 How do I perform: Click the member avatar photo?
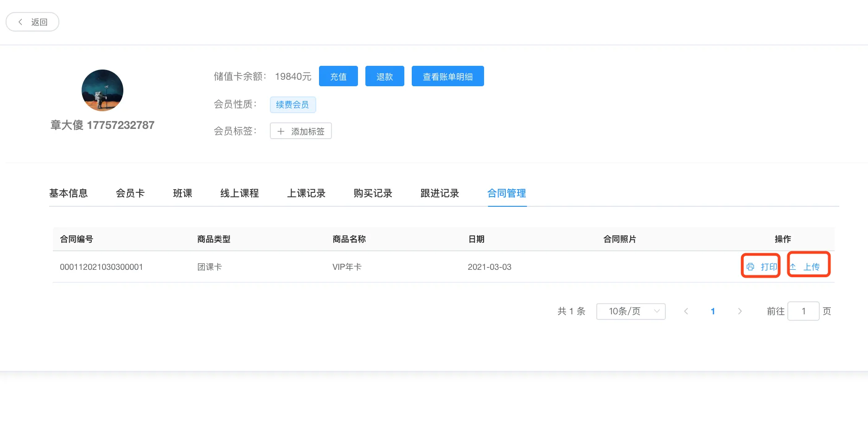coord(102,90)
